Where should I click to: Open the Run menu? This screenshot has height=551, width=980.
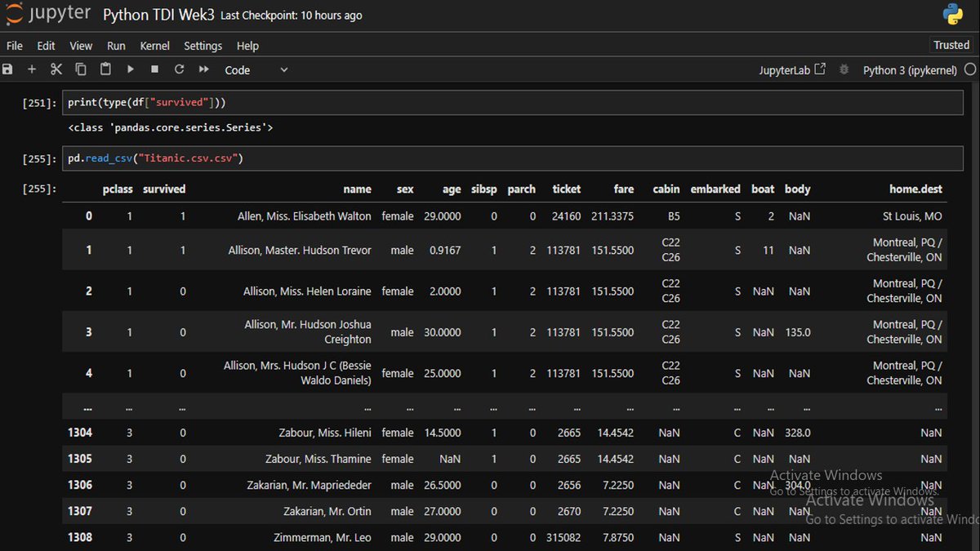tap(116, 46)
